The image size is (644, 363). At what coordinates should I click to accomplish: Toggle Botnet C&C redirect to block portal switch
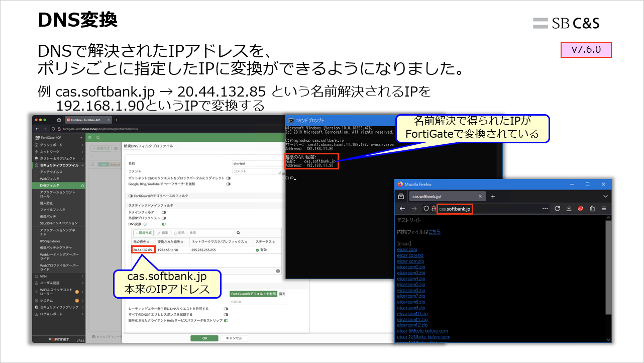pyautogui.click(x=229, y=178)
